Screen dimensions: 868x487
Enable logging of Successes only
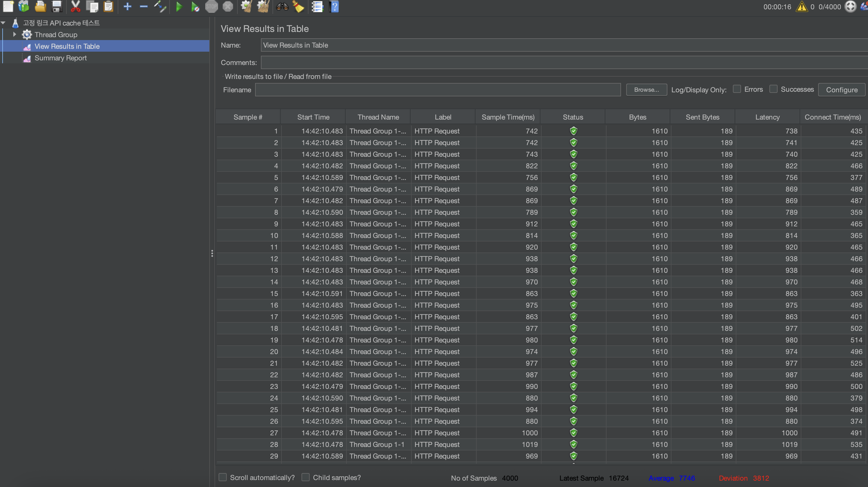tap(774, 89)
